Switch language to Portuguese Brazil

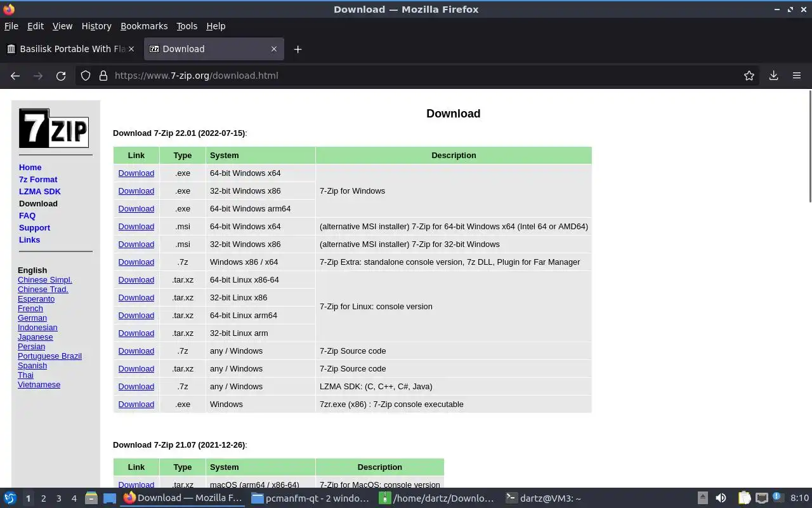(x=49, y=356)
